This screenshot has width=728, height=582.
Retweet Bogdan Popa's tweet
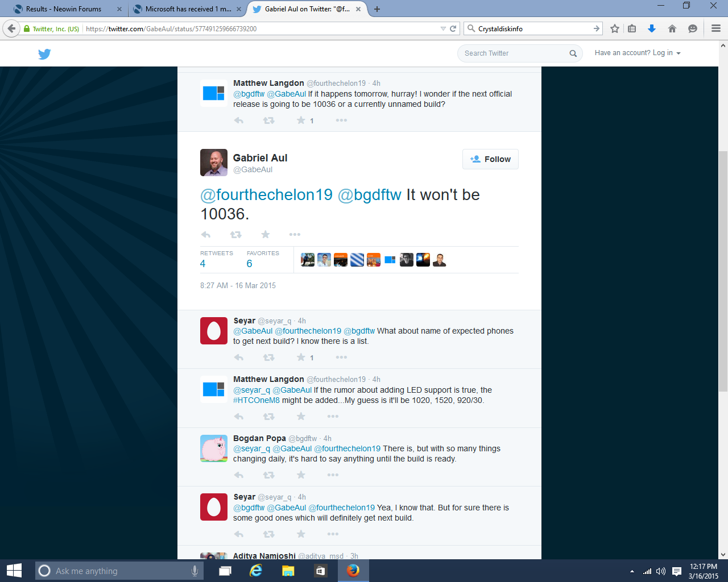click(x=268, y=475)
